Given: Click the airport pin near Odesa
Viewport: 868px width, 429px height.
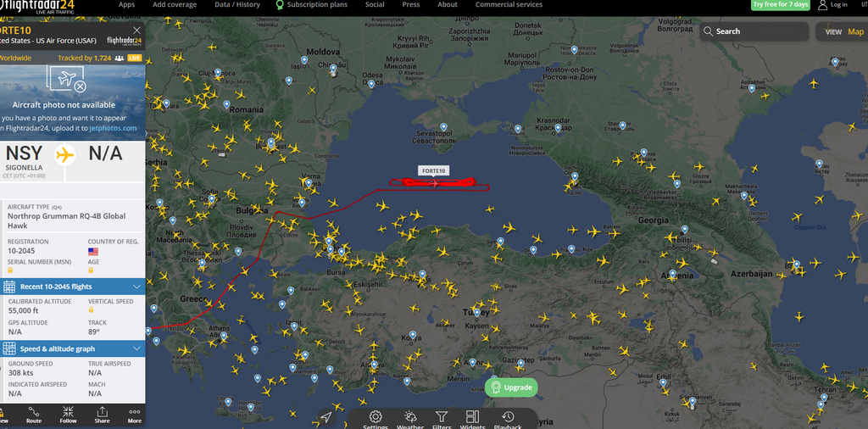Looking at the screenshot, I should tap(371, 84).
